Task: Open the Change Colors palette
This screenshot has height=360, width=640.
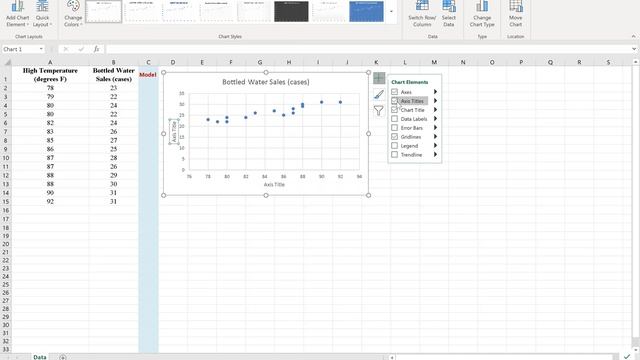Action: tap(73, 14)
